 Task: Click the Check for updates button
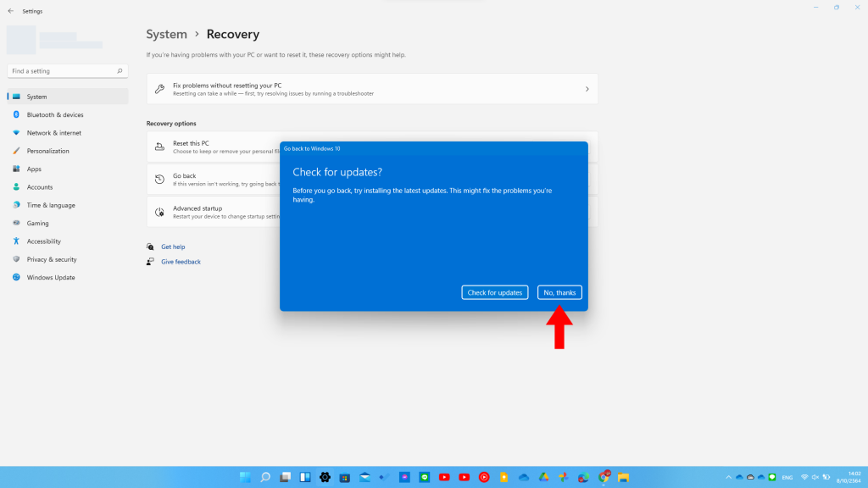(495, 292)
